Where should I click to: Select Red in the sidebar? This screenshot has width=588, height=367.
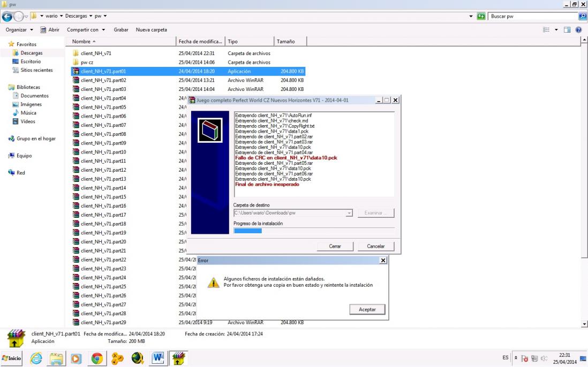(21, 173)
